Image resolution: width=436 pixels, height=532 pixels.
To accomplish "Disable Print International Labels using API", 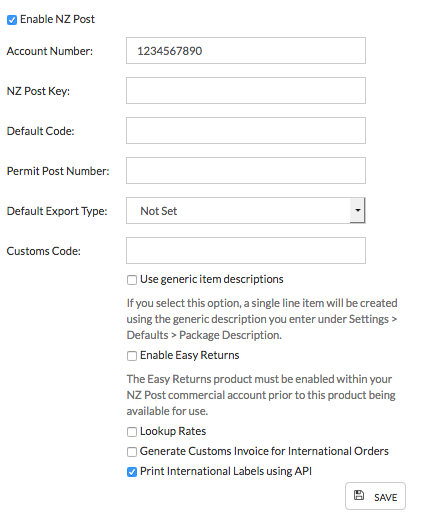I will [x=132, y=472].
